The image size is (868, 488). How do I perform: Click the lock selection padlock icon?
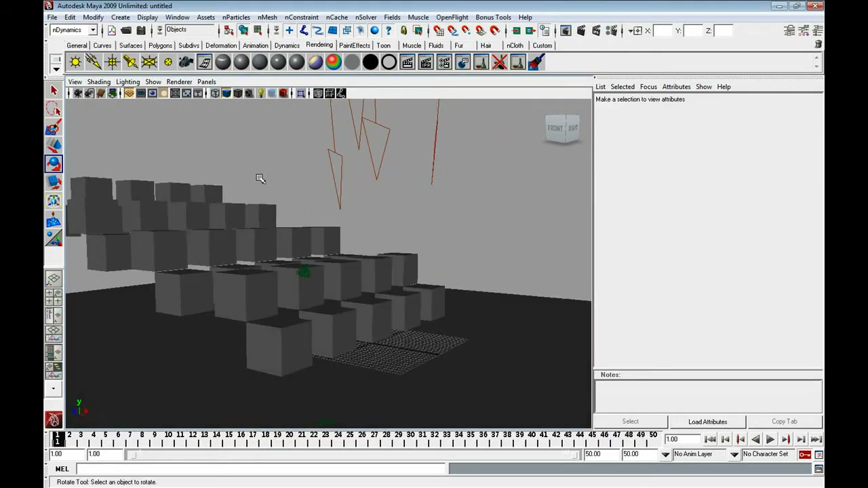pos(403,30)
